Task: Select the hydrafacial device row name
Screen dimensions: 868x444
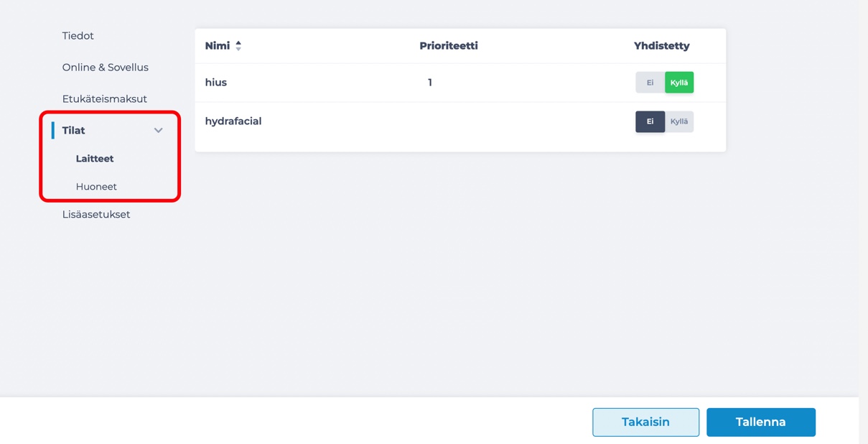Action: (x=233, y=121)
